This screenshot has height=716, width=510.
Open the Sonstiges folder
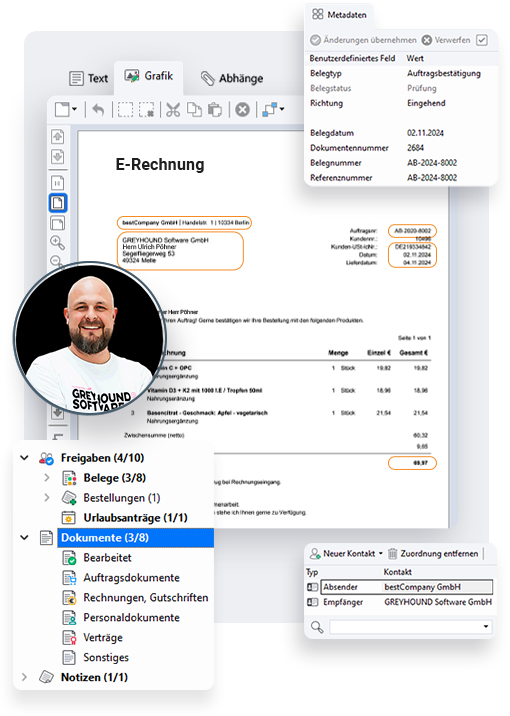coord(106,657)
